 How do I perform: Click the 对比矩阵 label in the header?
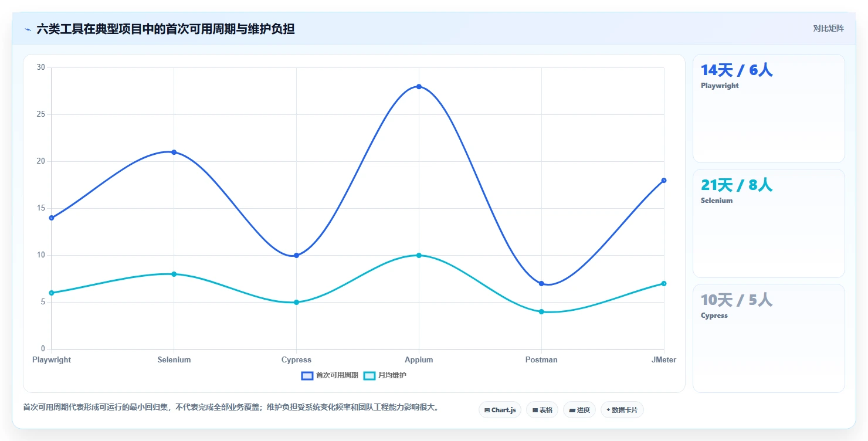[x=829, y=29]
